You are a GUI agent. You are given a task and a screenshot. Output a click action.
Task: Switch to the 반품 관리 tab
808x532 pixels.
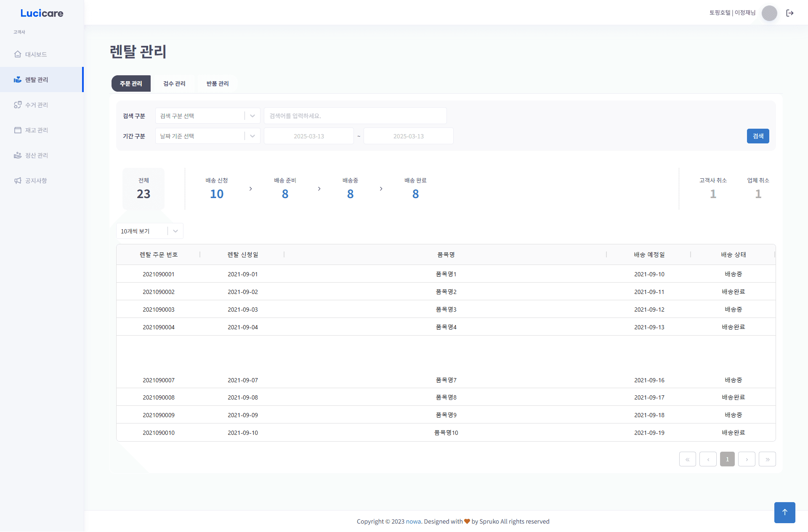pos(218,84)
